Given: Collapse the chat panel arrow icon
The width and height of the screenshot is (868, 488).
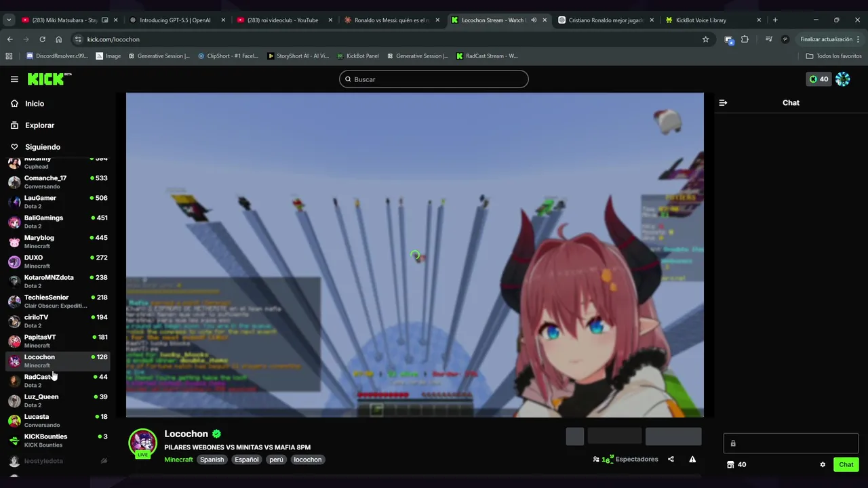Looking at the screenshot, I should (x=723, y=103).
